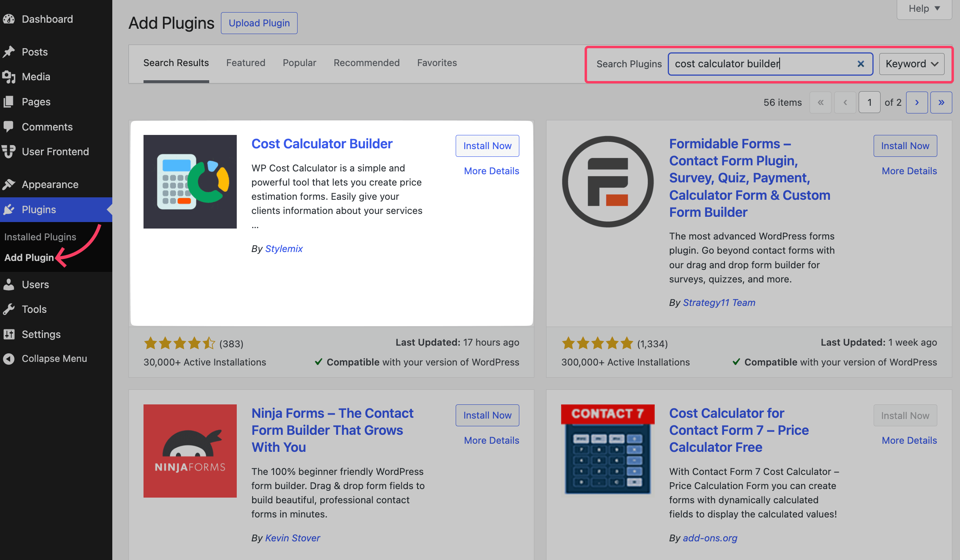
Task: Open the Cost Calculator Builder title link
Action: (x=322, y=144)
